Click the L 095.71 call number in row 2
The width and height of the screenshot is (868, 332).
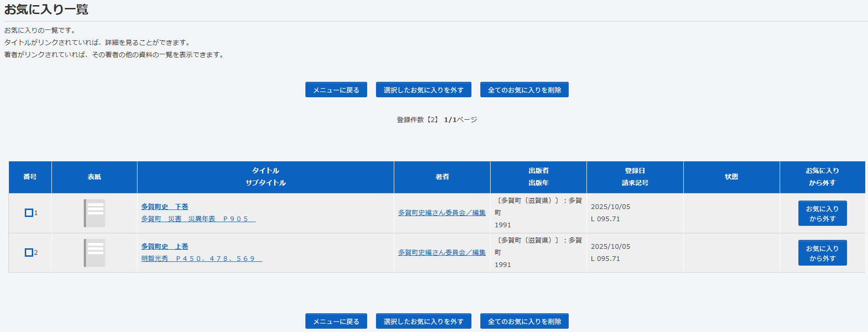coord(605,259)
